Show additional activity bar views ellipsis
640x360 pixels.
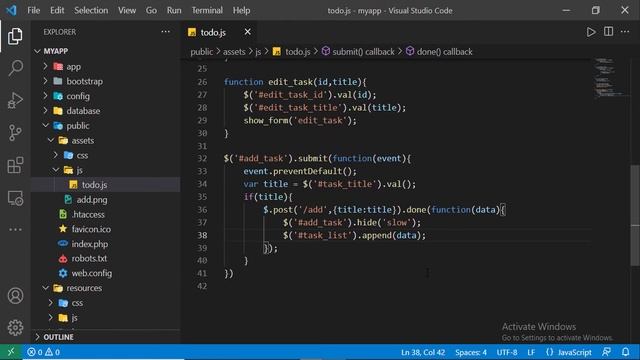(x=15, y=229)
